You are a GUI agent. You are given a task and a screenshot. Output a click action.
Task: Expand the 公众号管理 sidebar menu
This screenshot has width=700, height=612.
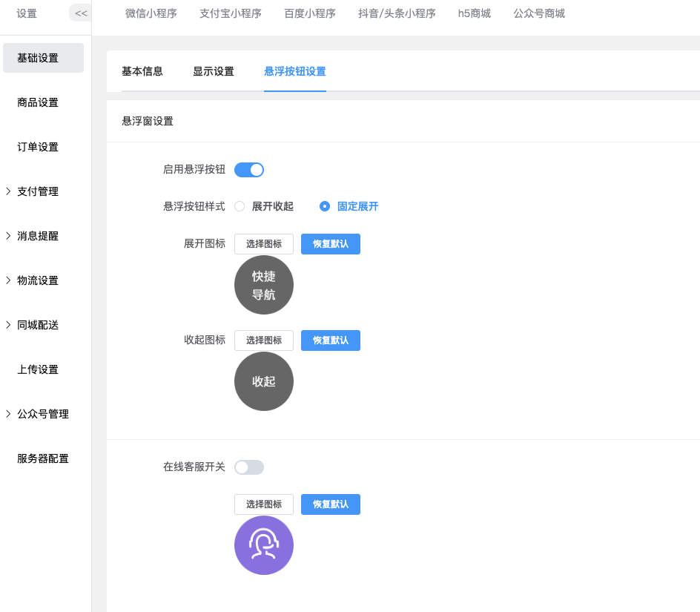coord(43,414)
